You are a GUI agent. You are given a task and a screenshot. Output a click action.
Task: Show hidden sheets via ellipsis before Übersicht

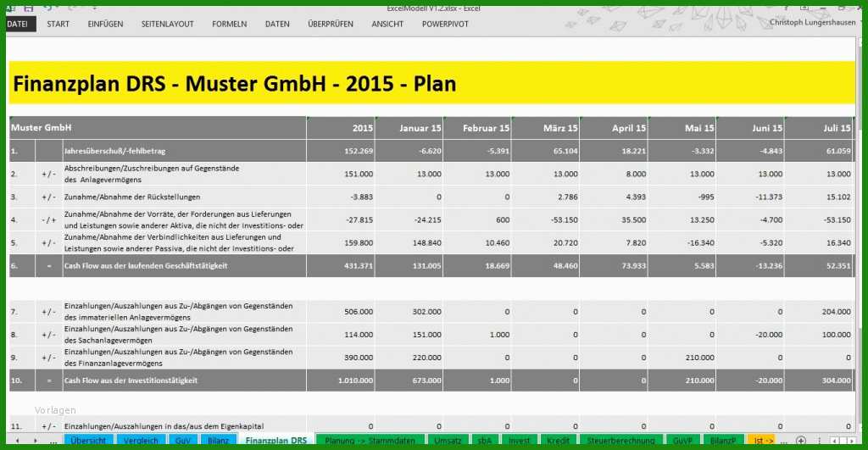tap(53, 442)
